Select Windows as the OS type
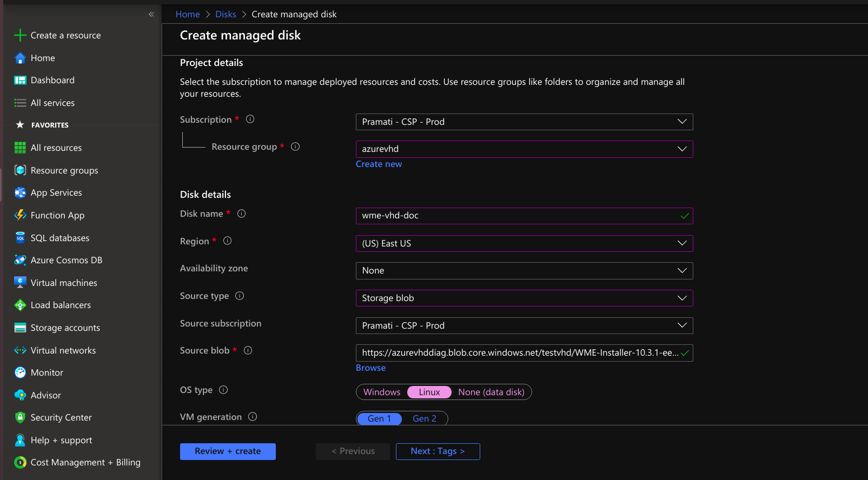This screenshot has width=868, height=480. click(382, 392)
